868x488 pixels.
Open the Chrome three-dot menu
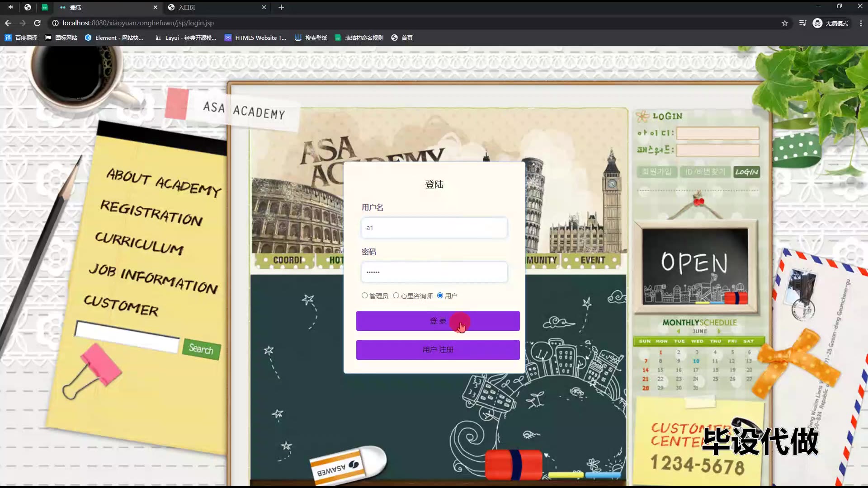click(861, 23)
